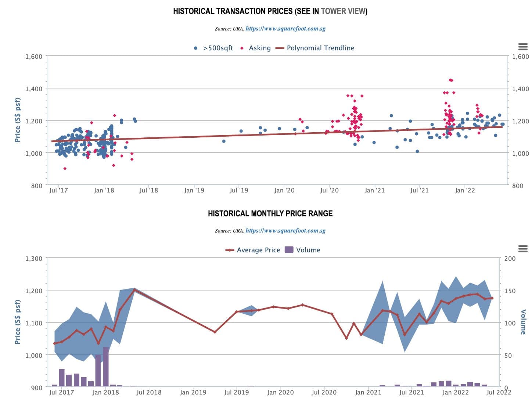Click the lowest asking point near 900 psf
Image resolution: width=532 pixels, height=407 pixels.
click(x=65, y=169)
